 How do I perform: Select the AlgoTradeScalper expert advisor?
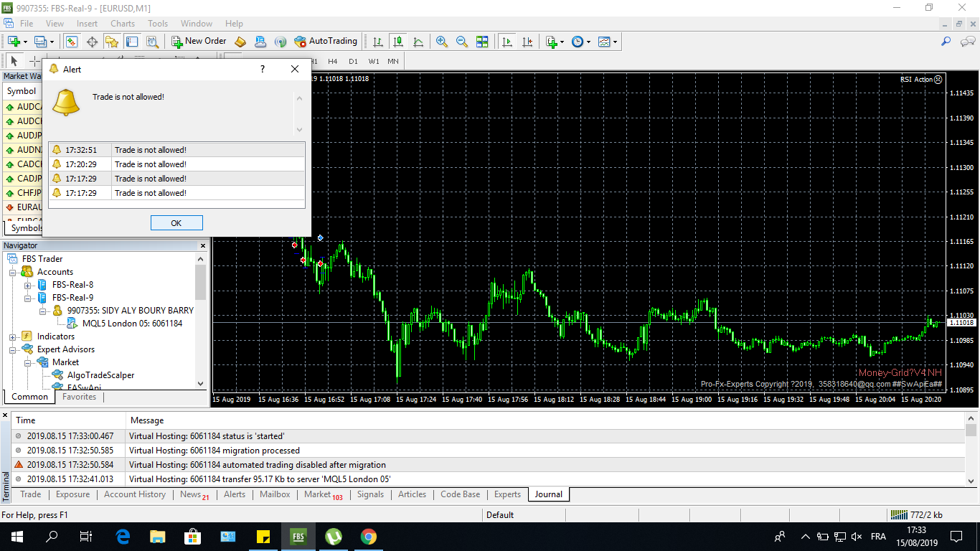[x=100, y=375]
